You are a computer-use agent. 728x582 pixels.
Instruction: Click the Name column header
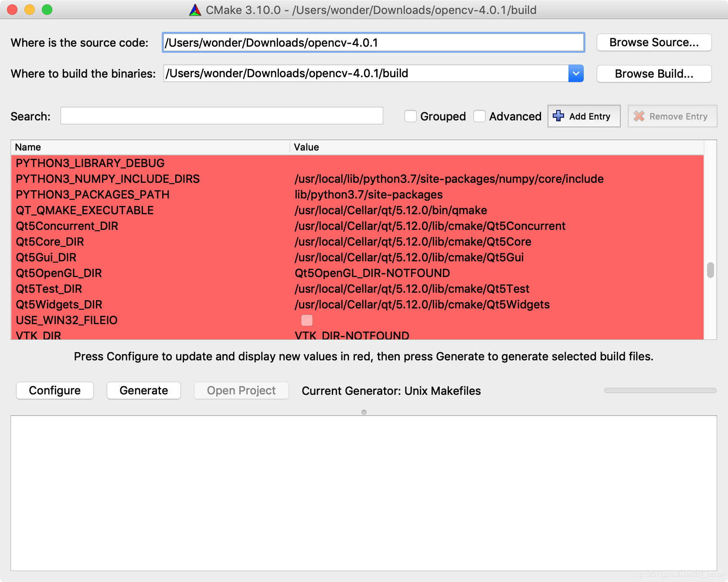tap(150, 147)
